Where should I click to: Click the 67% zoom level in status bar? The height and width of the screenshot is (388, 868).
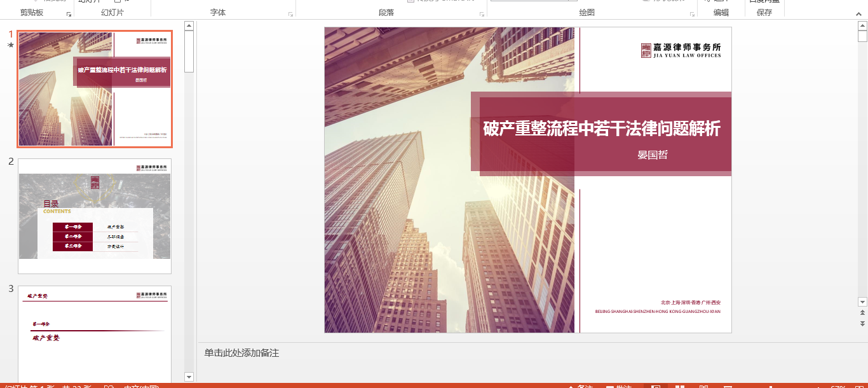click(838, 386)
